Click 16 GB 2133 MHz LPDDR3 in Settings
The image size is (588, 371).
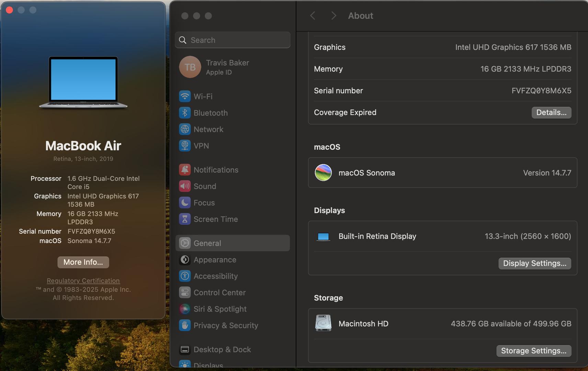[526, 69]
